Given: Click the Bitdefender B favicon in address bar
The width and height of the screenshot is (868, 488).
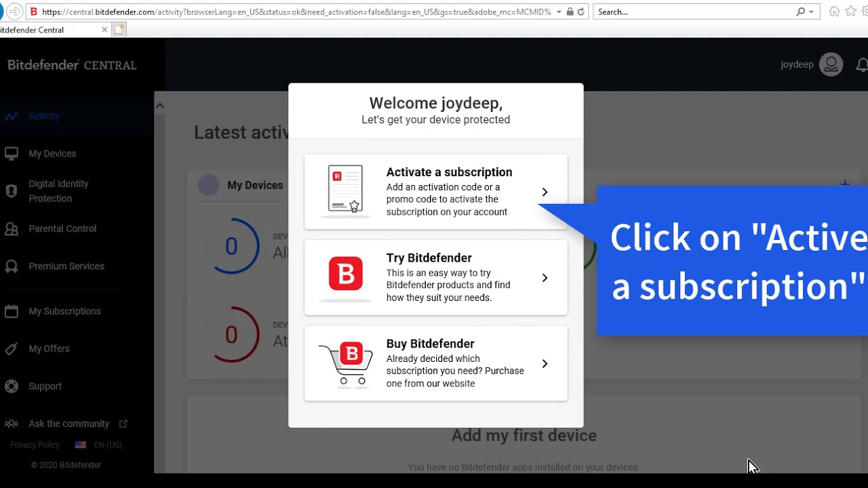Looking at the screenshot, I should pyautogui.click(x=34, y=12).
